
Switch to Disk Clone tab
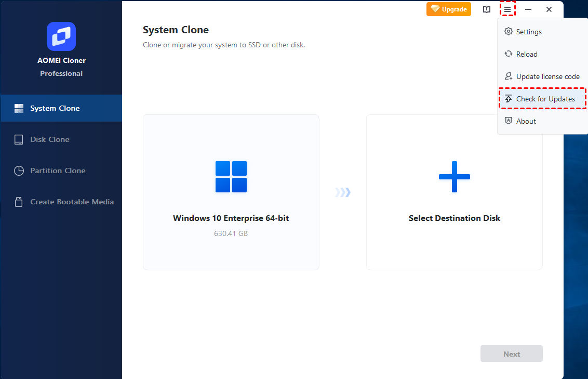click(61, 139)
